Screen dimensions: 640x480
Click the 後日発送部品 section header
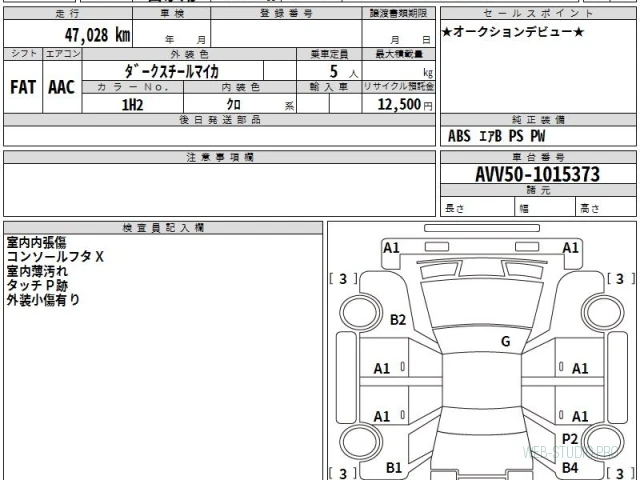coord(220,120)
